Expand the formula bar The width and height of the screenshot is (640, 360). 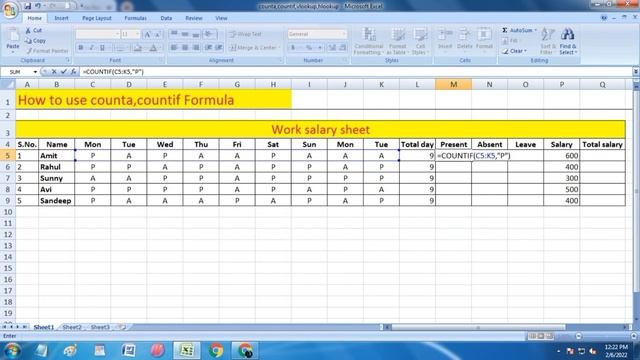[x=636, y=72]
